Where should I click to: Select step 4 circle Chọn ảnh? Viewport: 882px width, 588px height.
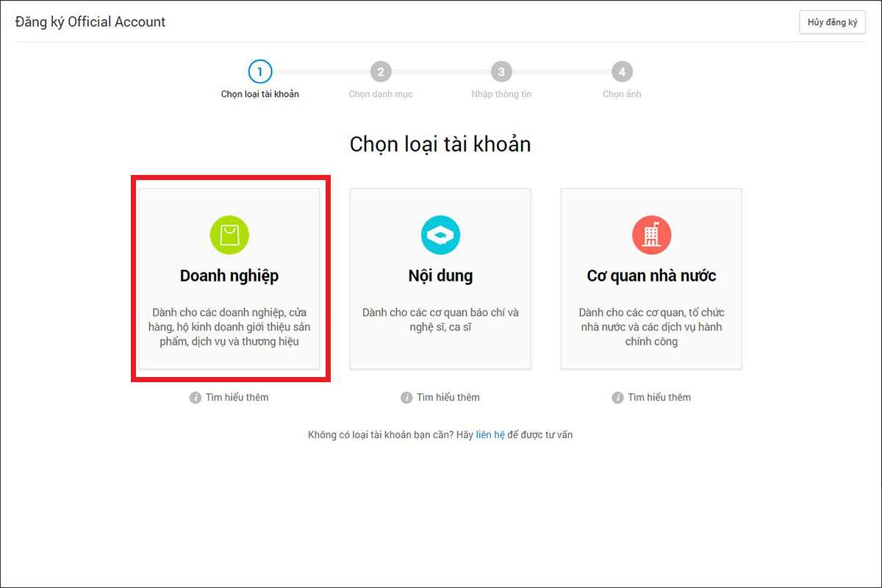(622, 72)
